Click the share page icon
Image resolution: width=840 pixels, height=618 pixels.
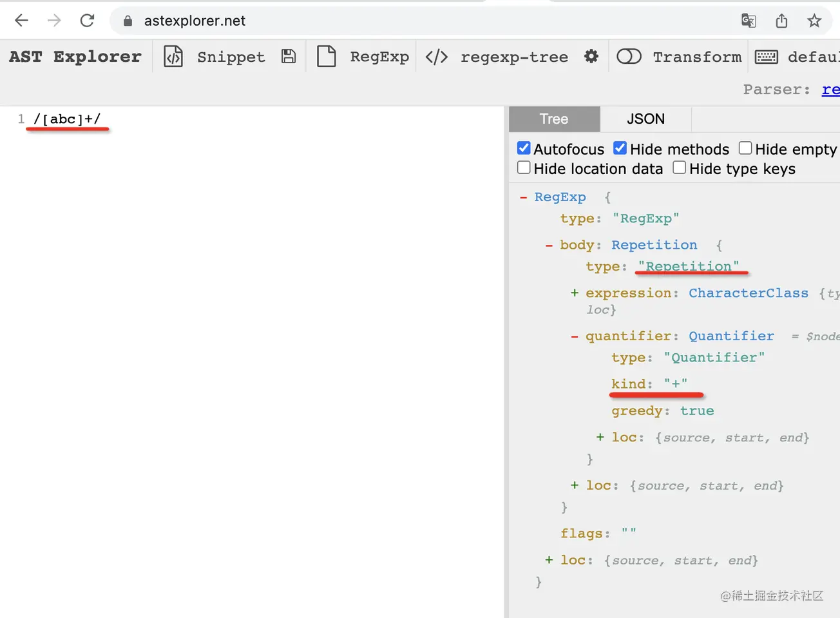(781, 21)
